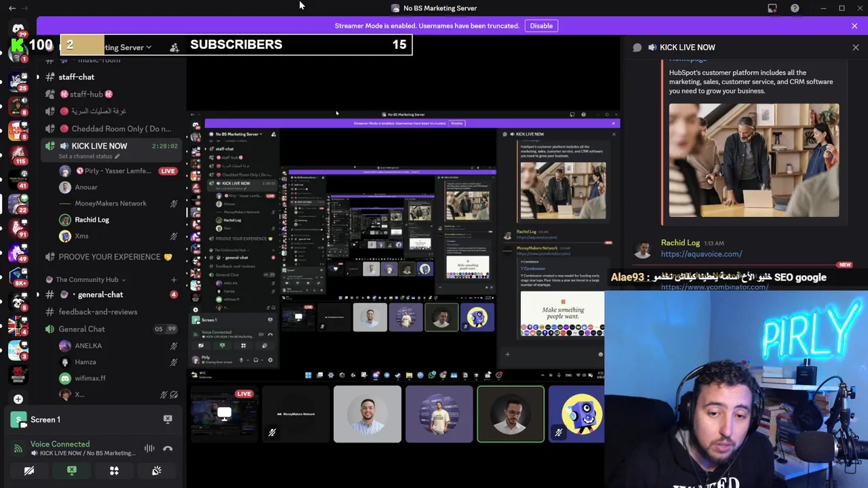Open the staff-hub forum channel
Image resolution: width=868 pixels, height=488 pixels.
112,94
